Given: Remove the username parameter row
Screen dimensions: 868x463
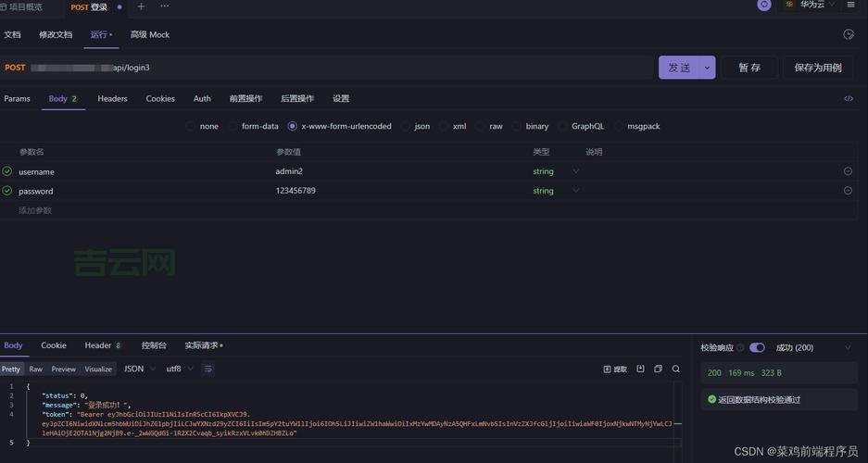Looking at the screenshot, I should (848, 171).
